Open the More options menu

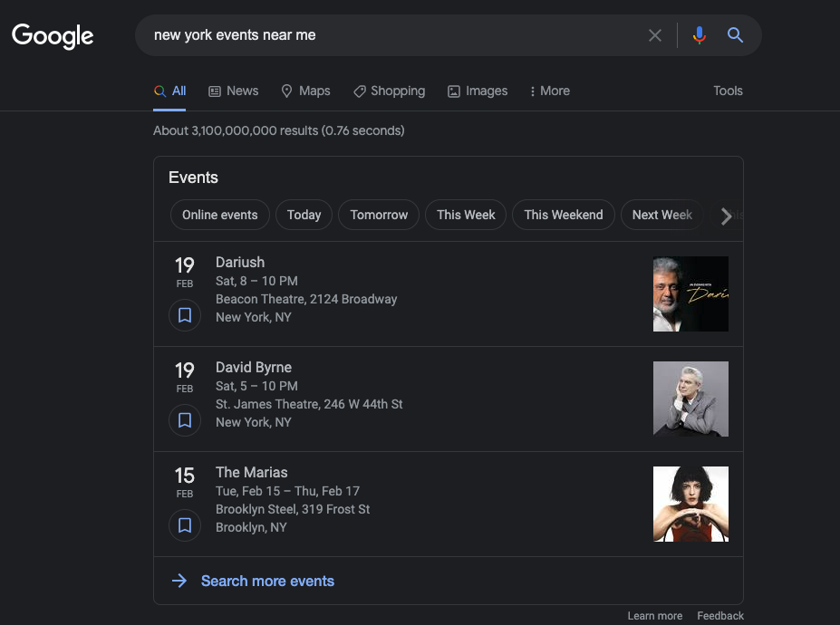(550, 91)
